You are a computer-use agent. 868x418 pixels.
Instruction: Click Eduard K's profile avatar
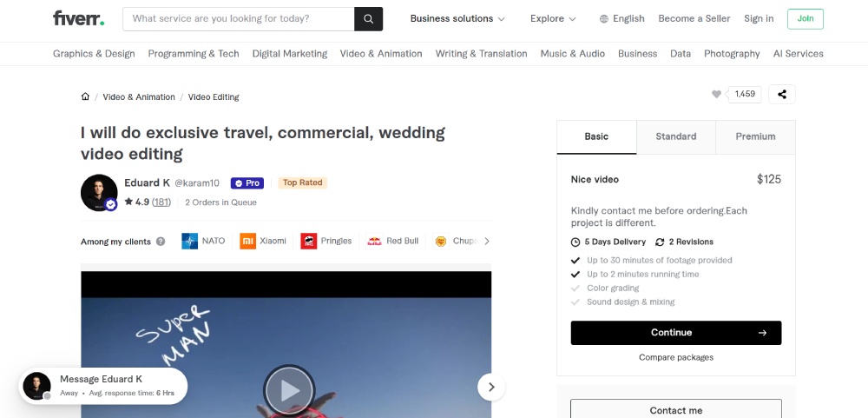click(99, 192)
